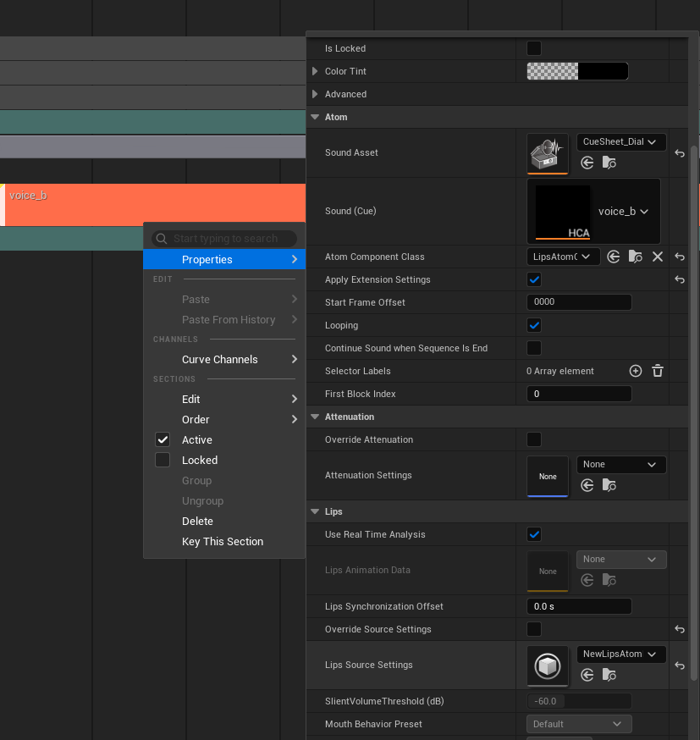Remove all Selector Labels array elements
This screenshot has height=740, width=700.
657,371
